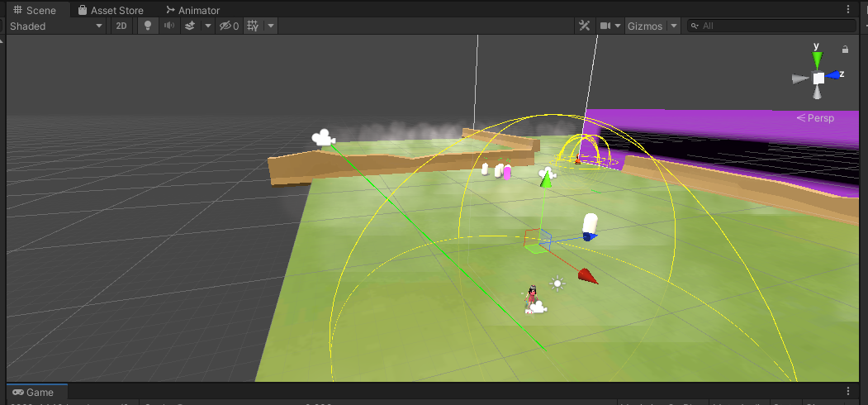Click the blue Z axis gizmo cone
Image resolution: width=868 pixels, height=405 pixels.
click(833, 74)
